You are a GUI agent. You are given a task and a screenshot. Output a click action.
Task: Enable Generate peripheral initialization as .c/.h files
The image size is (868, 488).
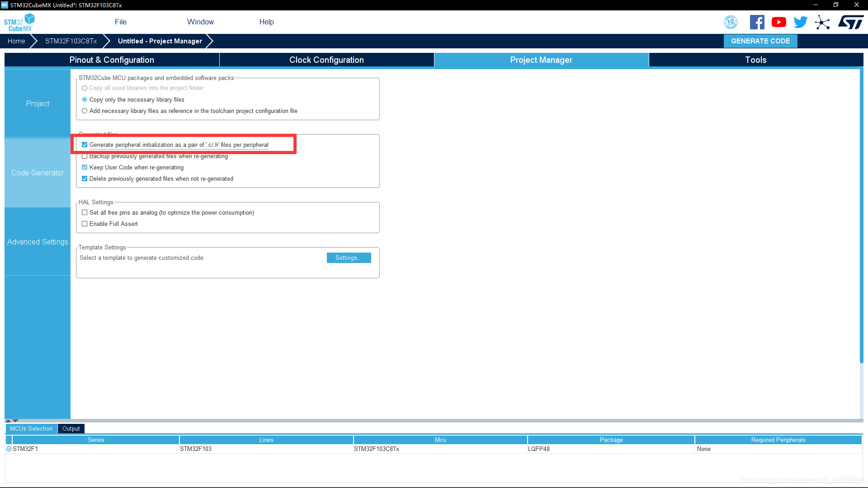click(85, 145)
